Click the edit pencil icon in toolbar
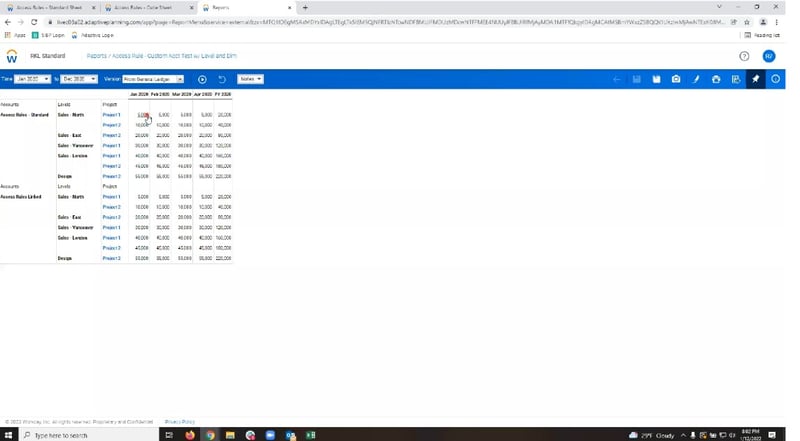The image size is (800, 441). (696, 79)
